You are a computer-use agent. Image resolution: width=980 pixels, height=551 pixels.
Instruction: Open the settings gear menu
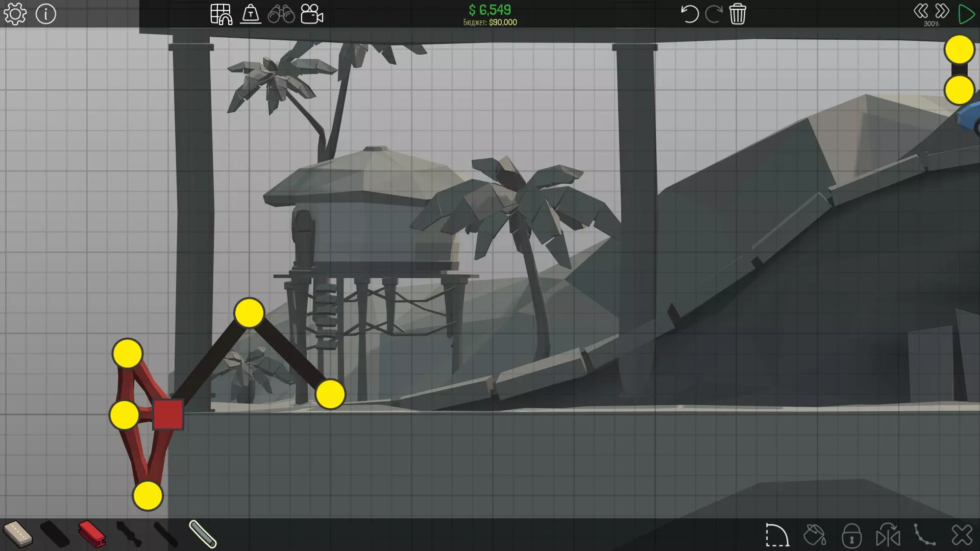[x=15, y=14]
